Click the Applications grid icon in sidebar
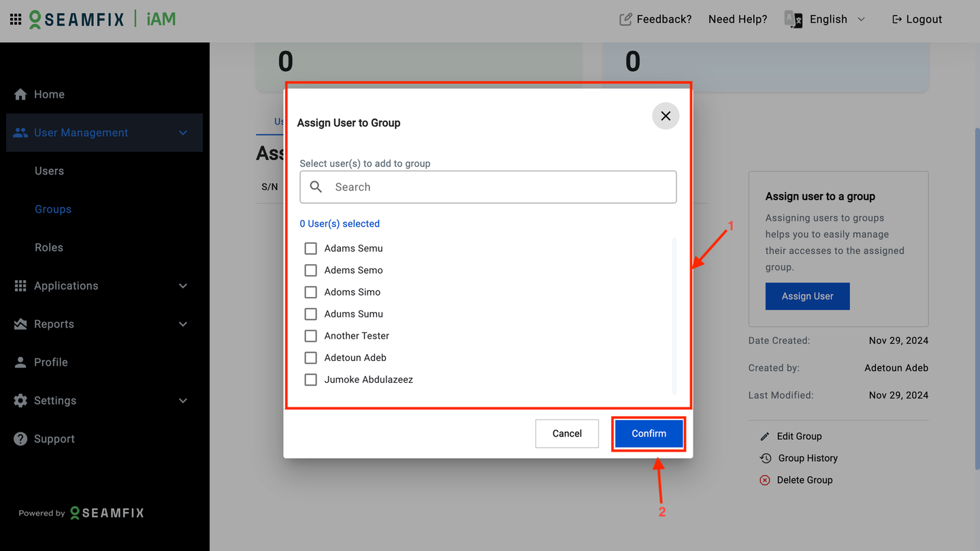 (20, 286)
